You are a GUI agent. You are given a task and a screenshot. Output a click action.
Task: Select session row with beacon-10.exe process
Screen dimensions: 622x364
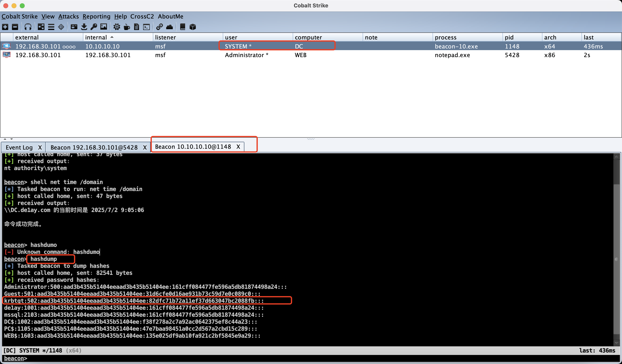pyautogui.click(x=311, y=46)
